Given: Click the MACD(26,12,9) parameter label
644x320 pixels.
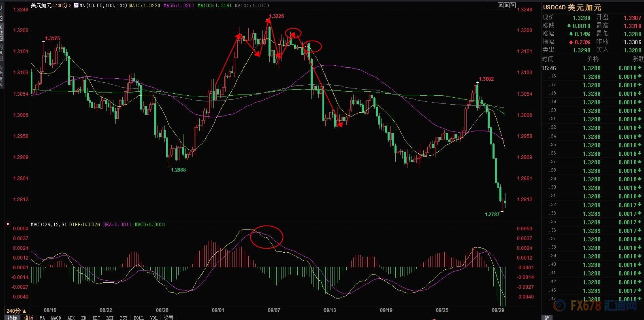Looking at the screenshot, I should [x=49, y=224].
